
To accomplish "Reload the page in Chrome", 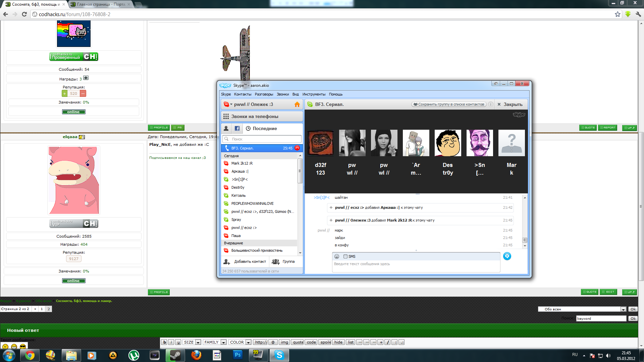I will (24, 14).
